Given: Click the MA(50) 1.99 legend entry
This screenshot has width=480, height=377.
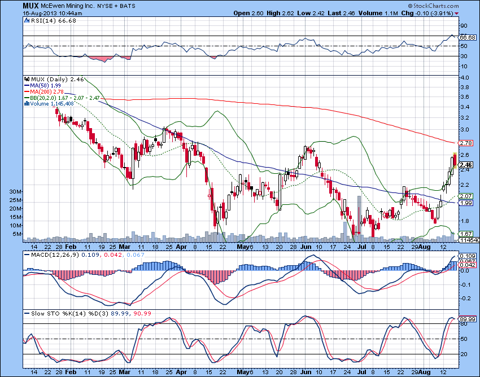Looking at the screenshot, I should coord(45,86).
